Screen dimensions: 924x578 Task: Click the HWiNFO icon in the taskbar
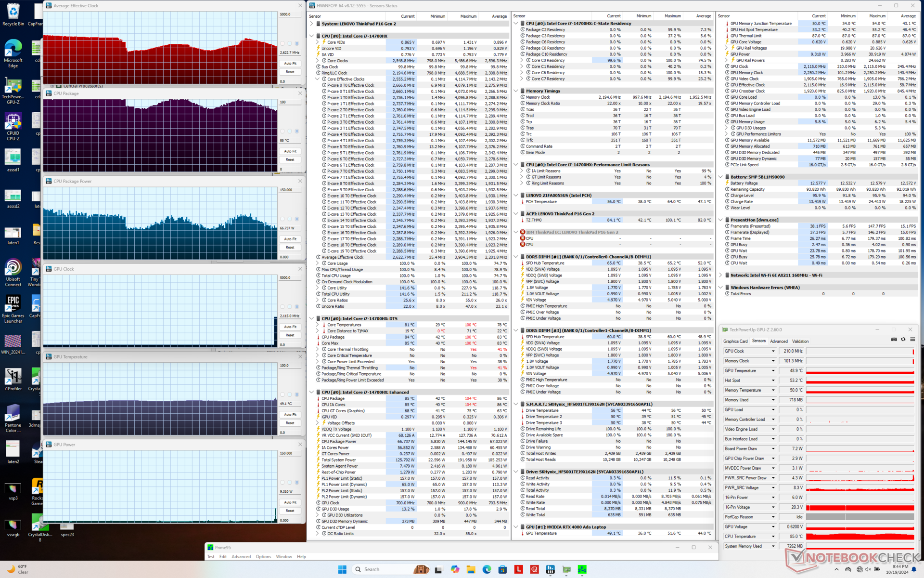coord(550,569)
